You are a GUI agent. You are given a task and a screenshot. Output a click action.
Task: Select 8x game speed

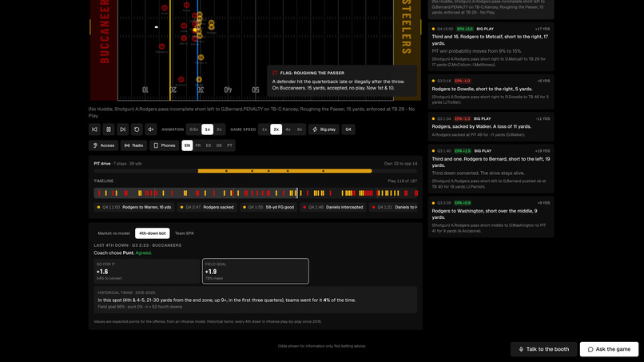[x=300, y=129]
